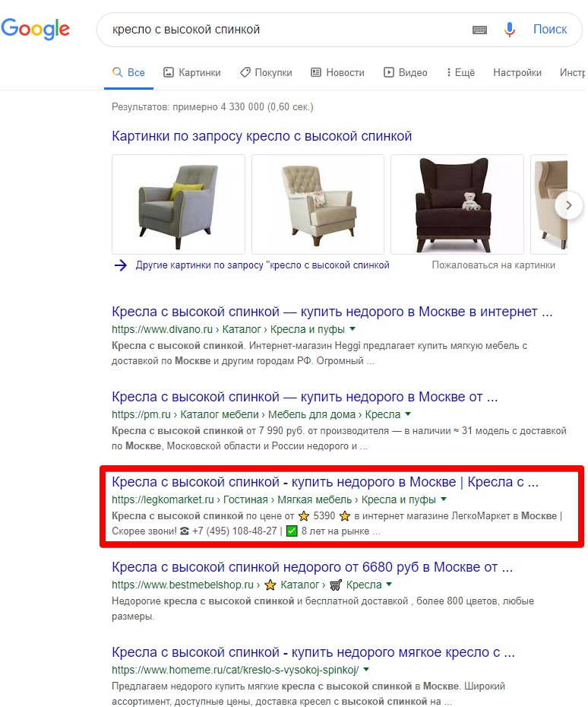
Task: Click into the search query field
Action: coord(289,30)
